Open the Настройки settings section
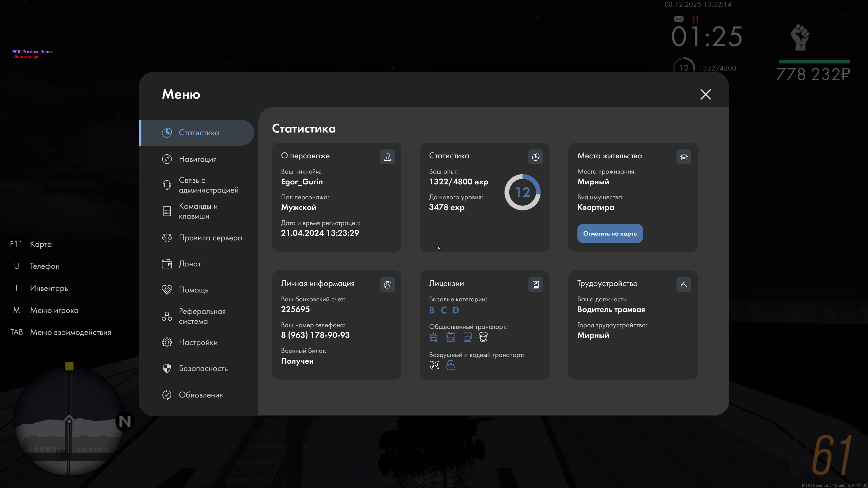The height and width of the screenshot is (488, 868). (x=198, y=342)
